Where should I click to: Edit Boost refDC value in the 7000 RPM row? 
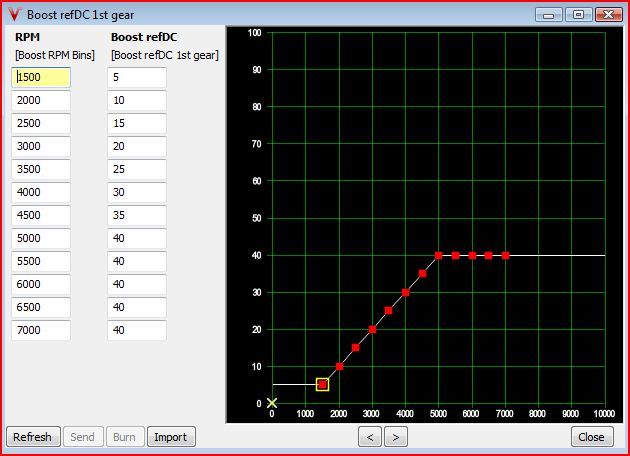coord(137,330)
